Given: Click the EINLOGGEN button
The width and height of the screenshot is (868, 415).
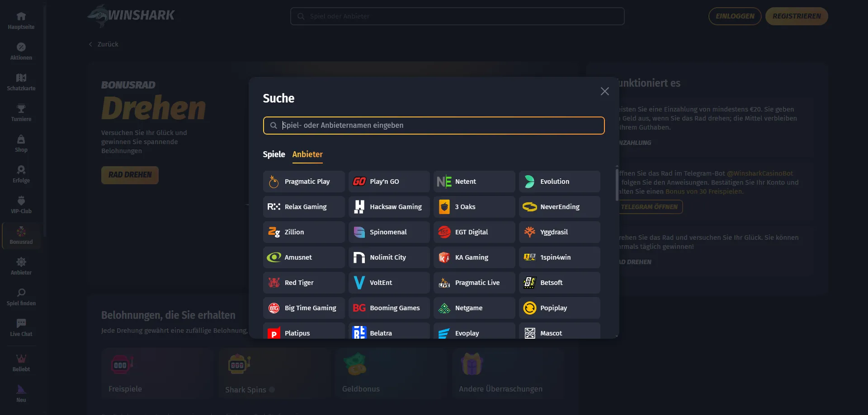Looking at the screenshot, I should pyautogui.click(x=735, y=16).
